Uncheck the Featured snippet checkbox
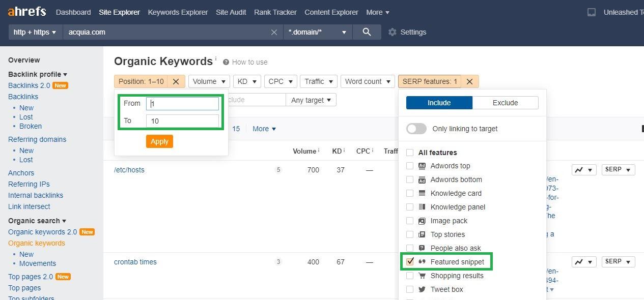This screenshot has width=644, height=300. [410, 262]
